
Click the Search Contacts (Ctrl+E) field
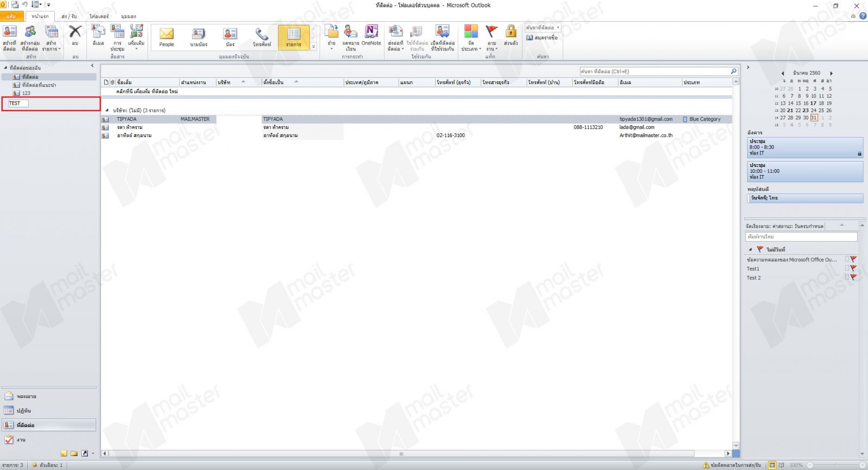pyautogui.click(x=654, y=71)
